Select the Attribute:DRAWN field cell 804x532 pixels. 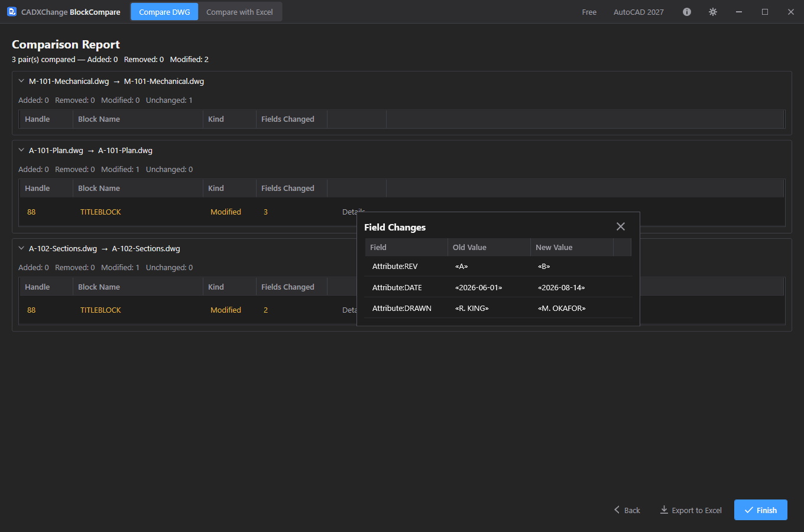coord(402,308)
